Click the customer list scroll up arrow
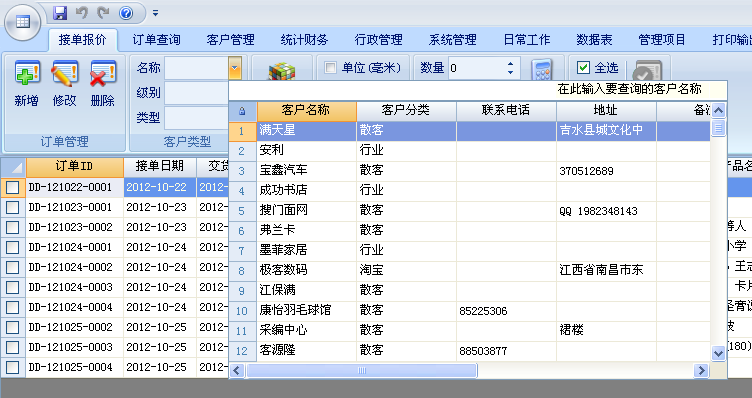The height and width of the screenshot is (398, 752). pos(718,111)
